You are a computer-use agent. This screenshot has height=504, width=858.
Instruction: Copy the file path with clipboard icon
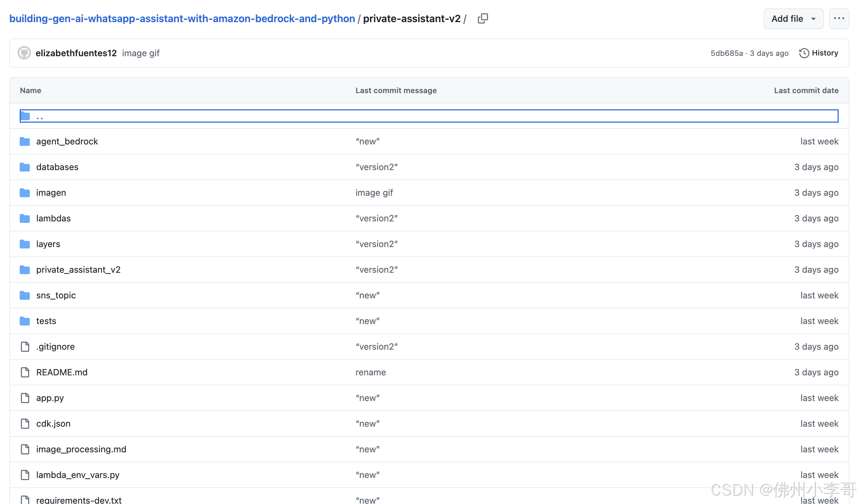[x=483, y=18]
